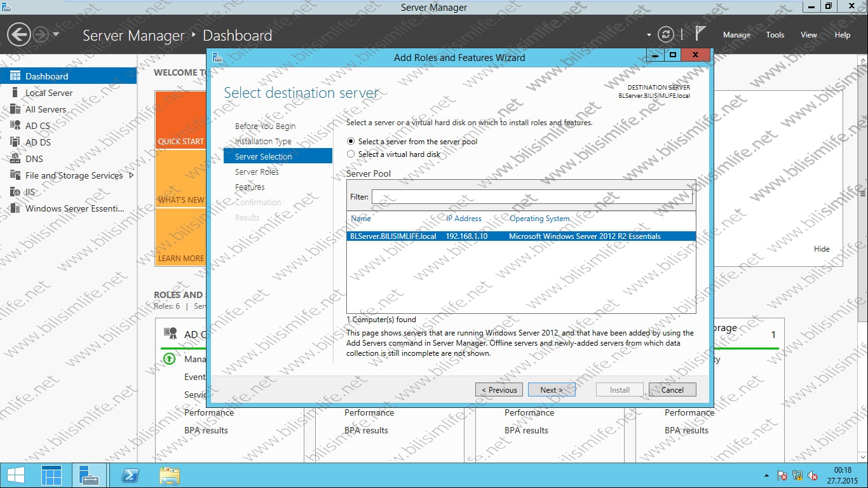Open File and Storage Services in sidebar
The width and height of the screenshot is (868, 488).
click(x=74, y=175)
